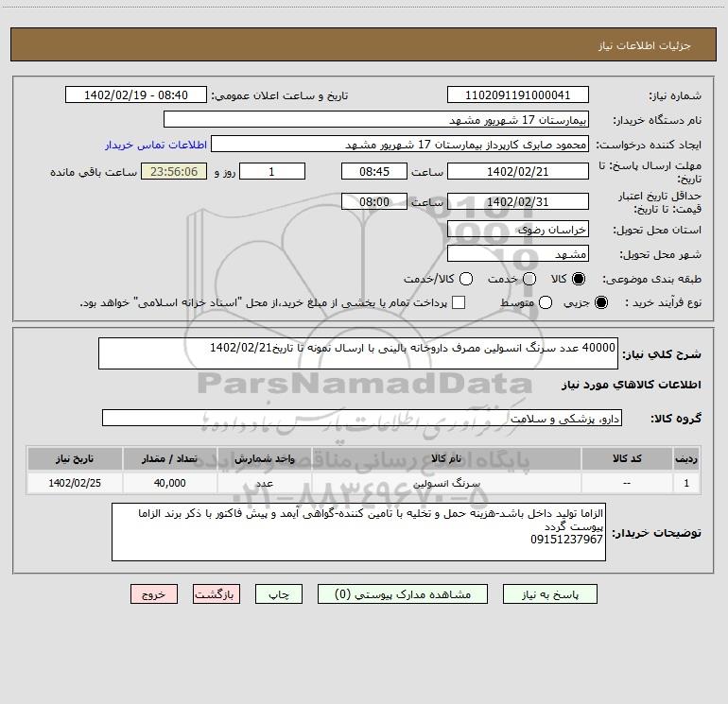Click the unit cell عدد
Image resolution: width=728 pixels, height=704 pixels.
point(264,483)
